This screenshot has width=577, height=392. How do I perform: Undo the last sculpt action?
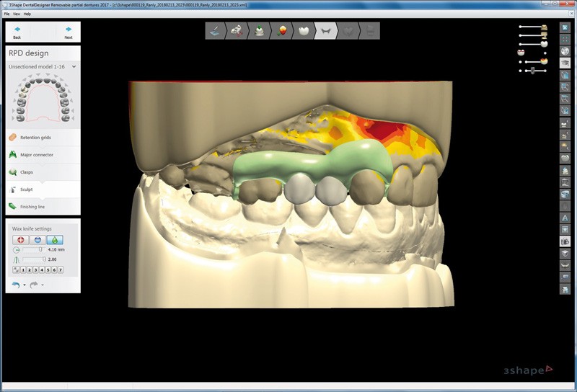pyautogui.click(x=15, y=285)
